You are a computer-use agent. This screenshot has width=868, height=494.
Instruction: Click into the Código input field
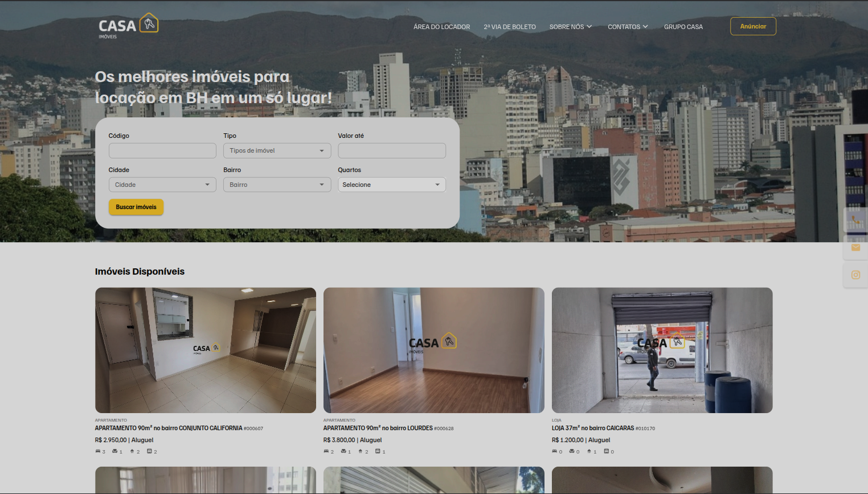coord(162,150)
